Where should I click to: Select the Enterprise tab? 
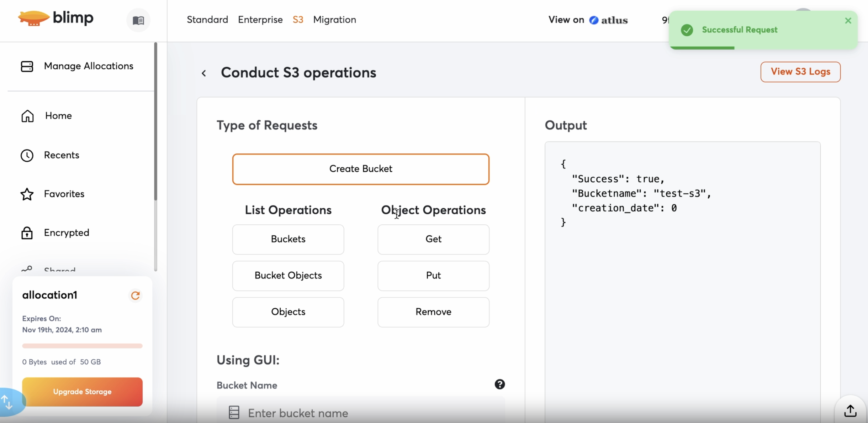260,20
